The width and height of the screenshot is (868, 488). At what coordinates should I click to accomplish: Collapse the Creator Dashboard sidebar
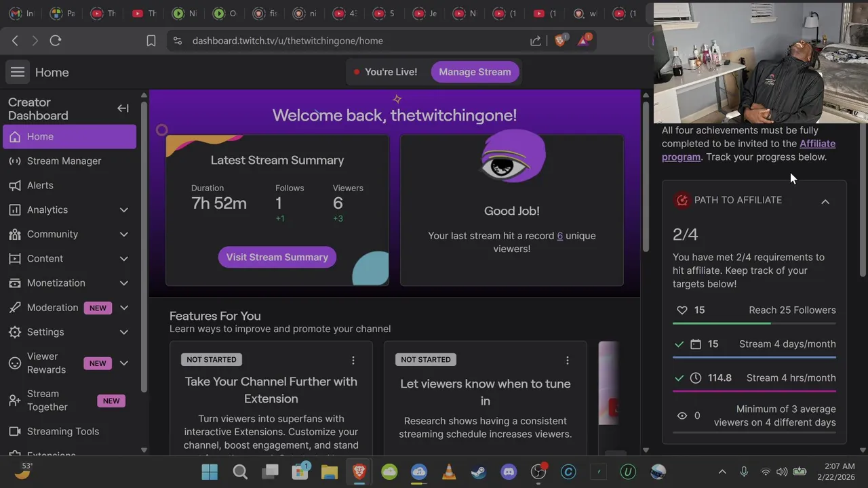tap(123, 108)
